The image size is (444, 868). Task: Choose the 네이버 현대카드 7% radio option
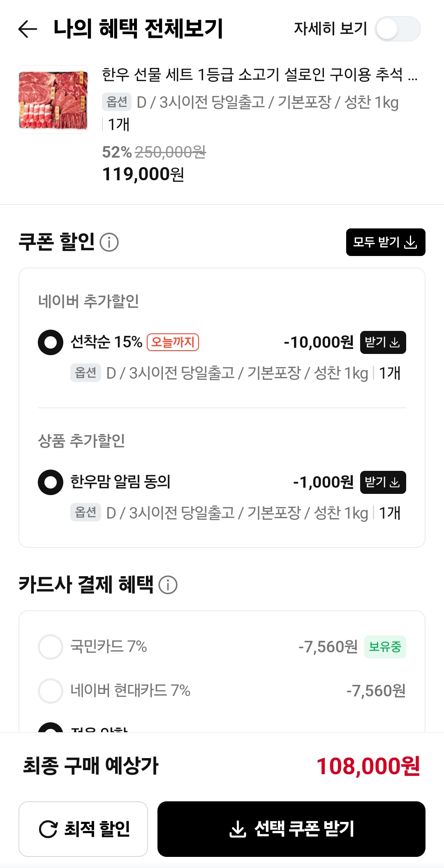pyautogui.click(x=51, y=691)
